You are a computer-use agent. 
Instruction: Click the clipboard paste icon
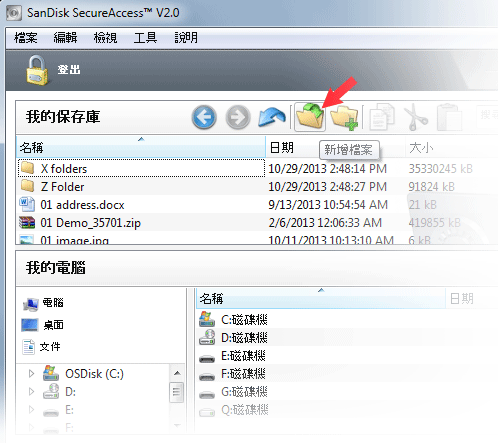pyautogui.click(x=449, y=117)
